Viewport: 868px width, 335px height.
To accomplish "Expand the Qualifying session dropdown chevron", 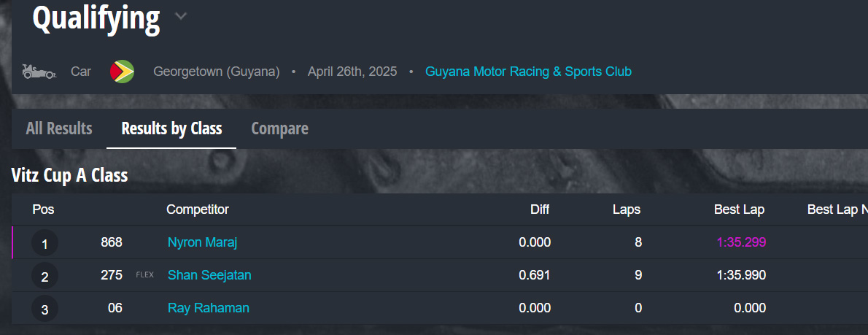I will [181, 17].
